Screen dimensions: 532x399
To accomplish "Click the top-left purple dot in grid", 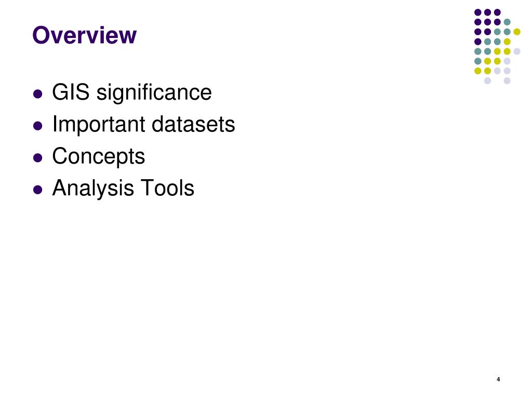I will coord(478,12).
